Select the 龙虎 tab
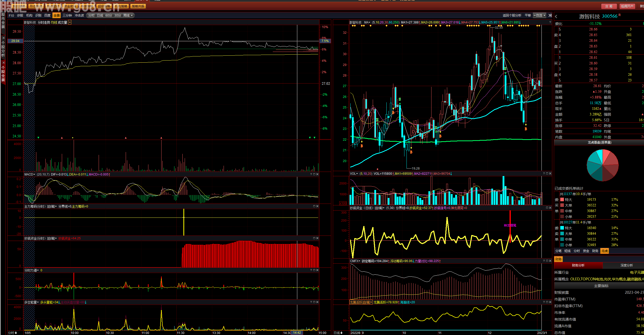 (605, 251)
